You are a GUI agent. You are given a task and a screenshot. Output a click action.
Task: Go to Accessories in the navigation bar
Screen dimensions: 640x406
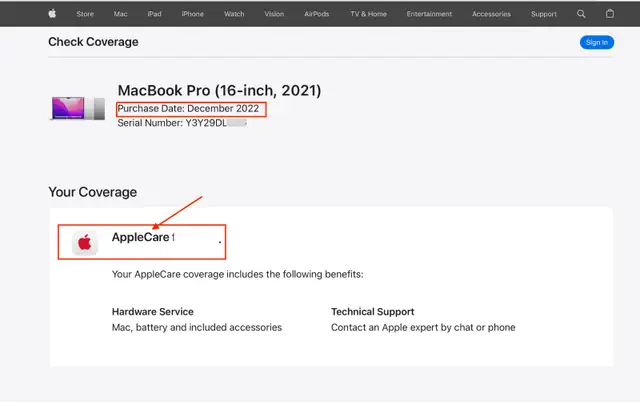(491, 14)
